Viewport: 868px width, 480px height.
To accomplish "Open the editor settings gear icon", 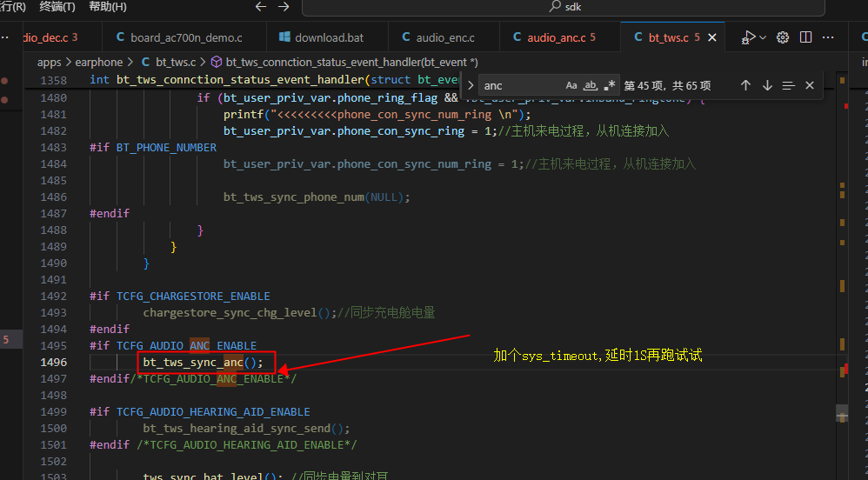I will pos(783,37).
